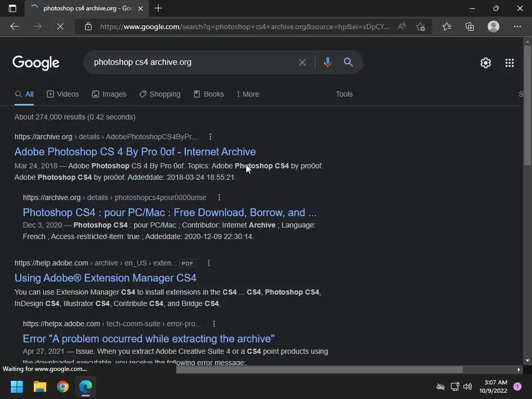Stop loading the page

pyautogui.click(x=60, y=26)
